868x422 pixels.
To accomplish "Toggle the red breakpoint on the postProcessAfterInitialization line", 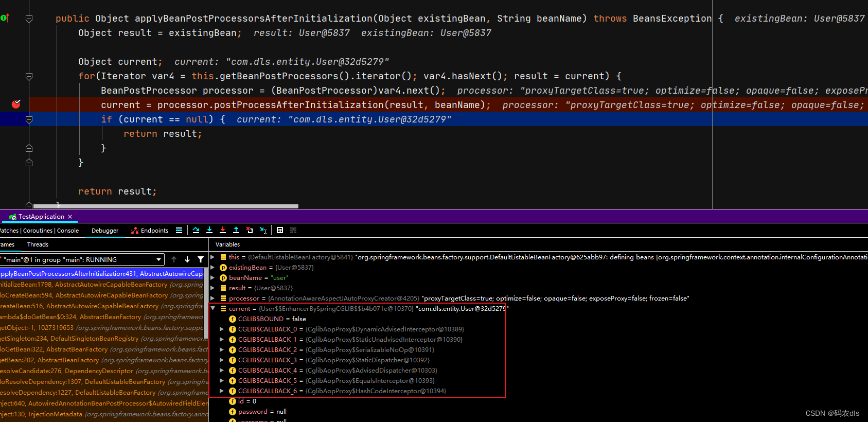I will click(16, 104).
